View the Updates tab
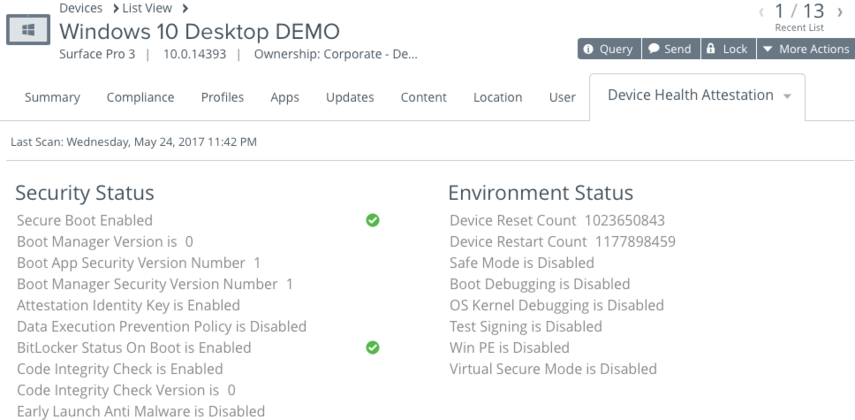 tap(349, 97)
